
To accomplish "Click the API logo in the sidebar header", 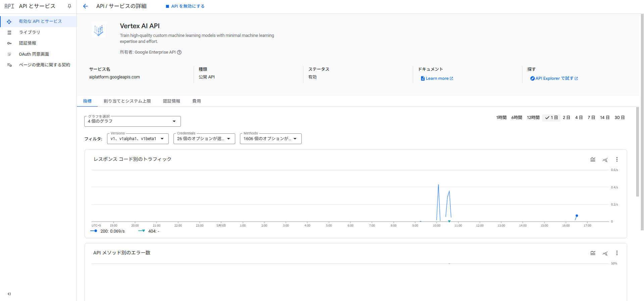I will click(9, 6).
